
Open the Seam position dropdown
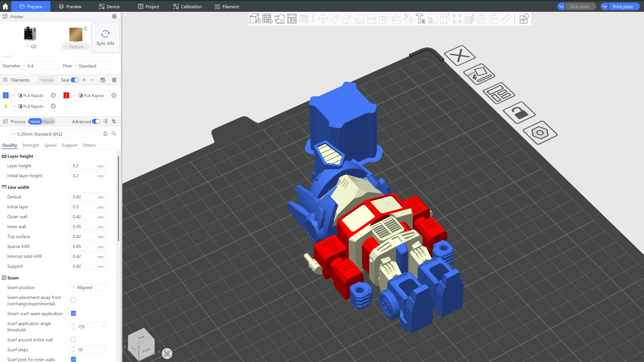point(88,288)
